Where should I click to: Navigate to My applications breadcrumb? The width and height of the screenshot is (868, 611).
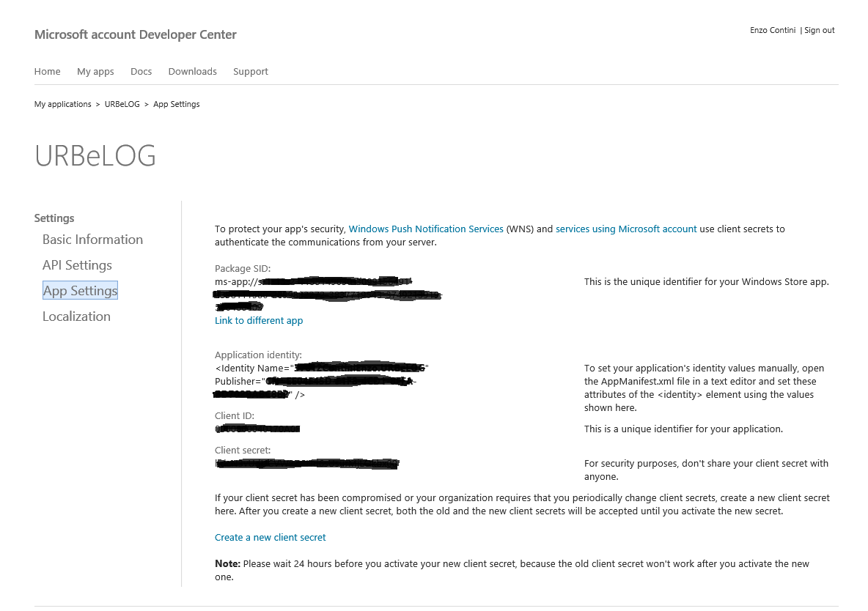click(x=62, y=104)
